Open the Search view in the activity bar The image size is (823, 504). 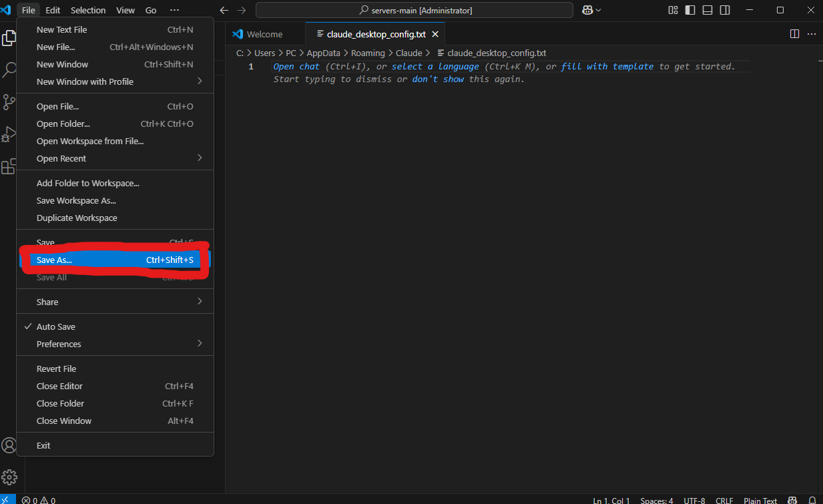(9, 69)
